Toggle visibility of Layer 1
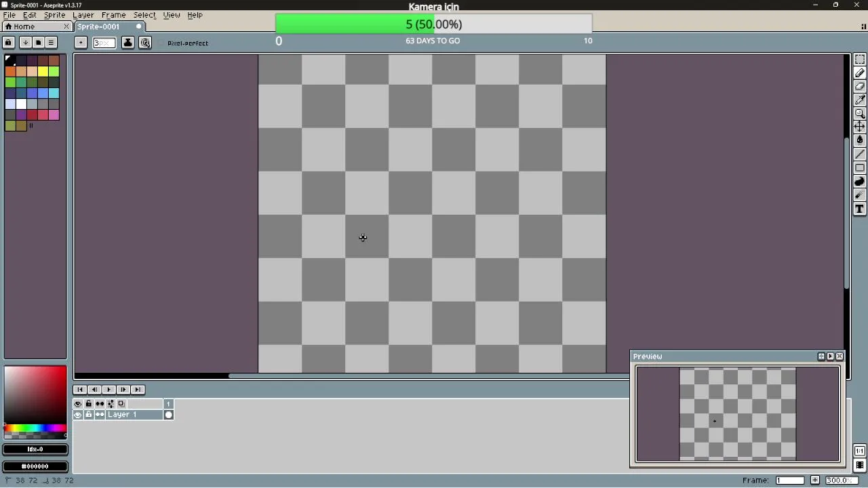The image size is (868, 488). [x=78, y=415]
